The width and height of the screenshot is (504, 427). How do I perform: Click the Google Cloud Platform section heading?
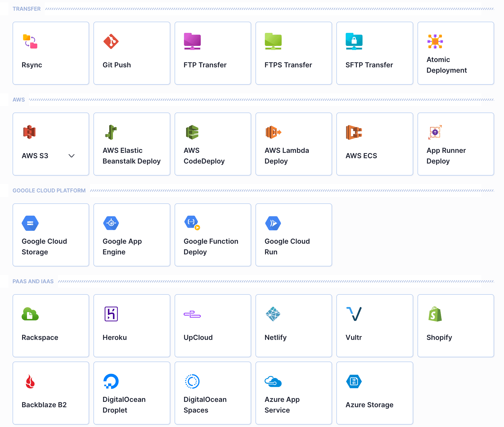(49, 191)
